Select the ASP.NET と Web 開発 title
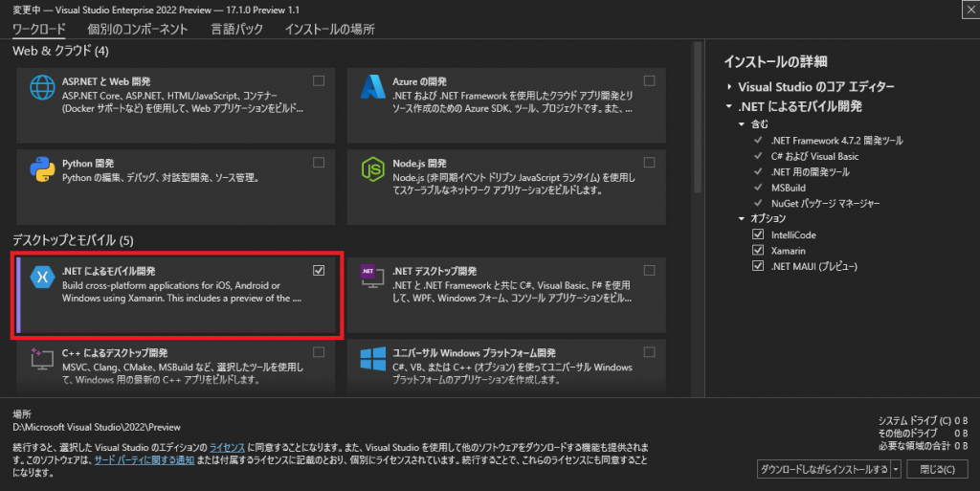Viewport: 980px width, 491px height. click(106, 81)
